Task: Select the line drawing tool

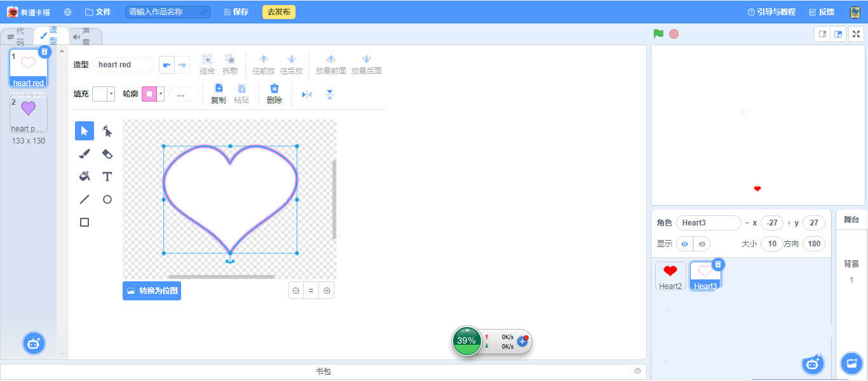Action: coord(85,199)
